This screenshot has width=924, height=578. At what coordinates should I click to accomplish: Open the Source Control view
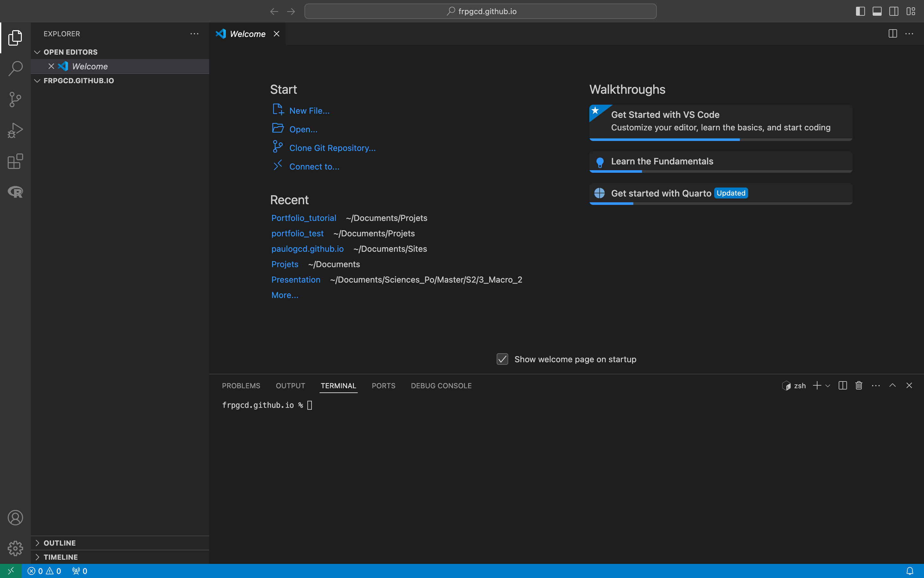(15, 100)
